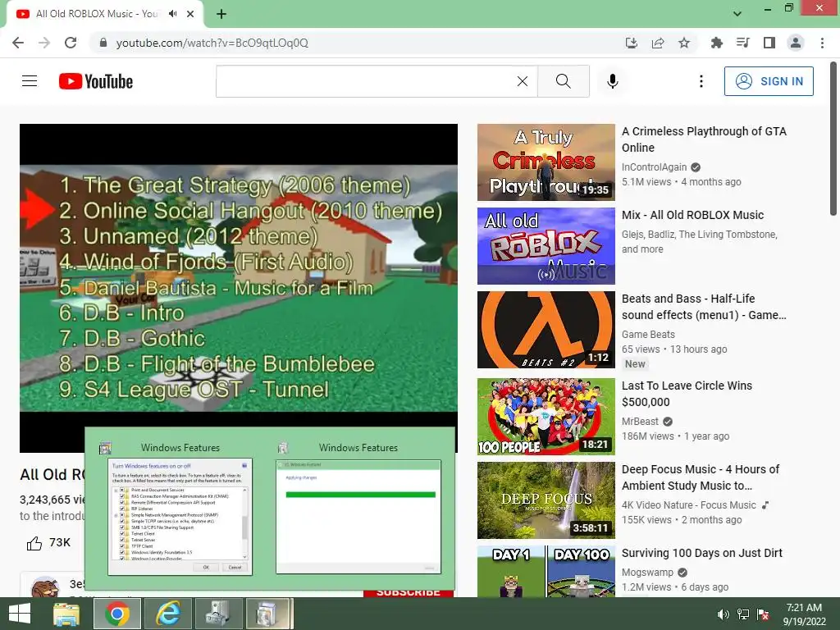Open the Extensions puzzle icon
The image size is (840, 630).
(716, 43)
